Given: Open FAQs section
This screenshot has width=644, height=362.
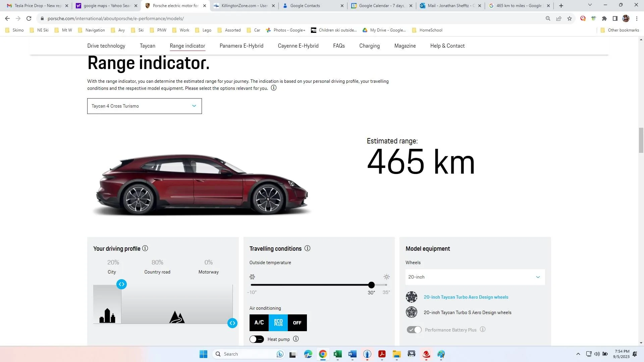Looking at the screenshot, I should pos(339,46).
